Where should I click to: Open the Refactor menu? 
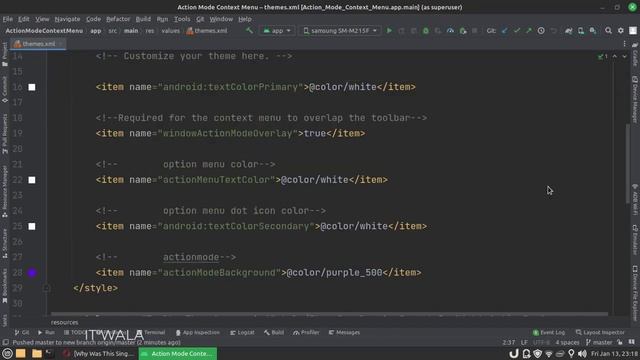118,19
